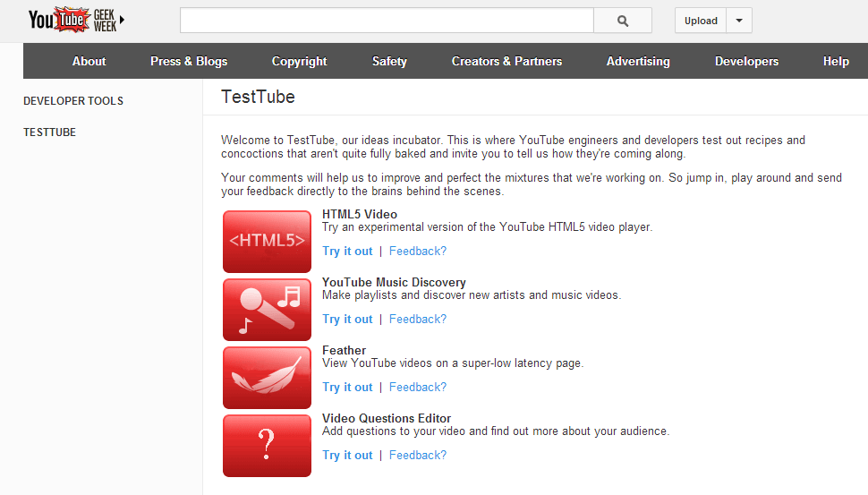
Task: Click Try it out for Video Questions Editor
Action: 347,456
